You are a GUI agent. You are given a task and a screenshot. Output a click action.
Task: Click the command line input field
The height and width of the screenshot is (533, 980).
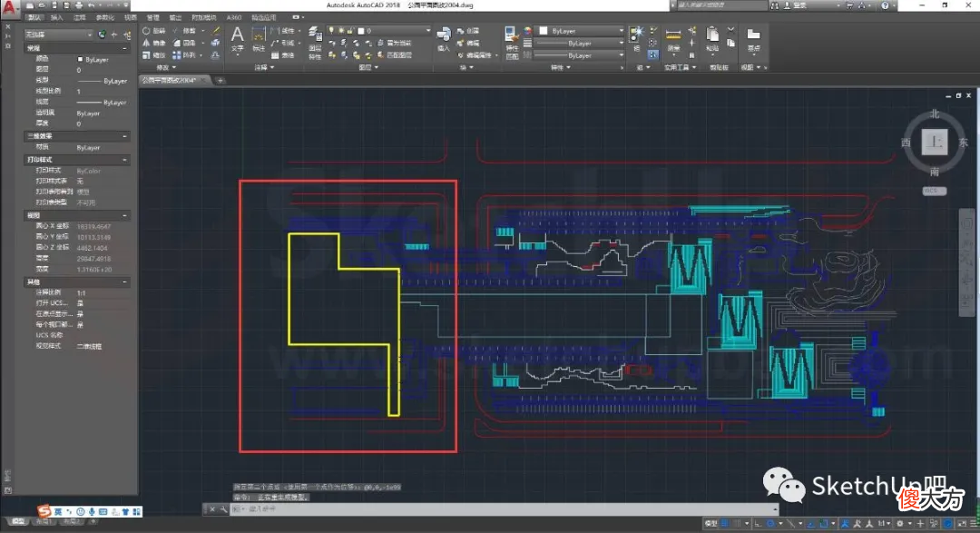pos(504,509)
